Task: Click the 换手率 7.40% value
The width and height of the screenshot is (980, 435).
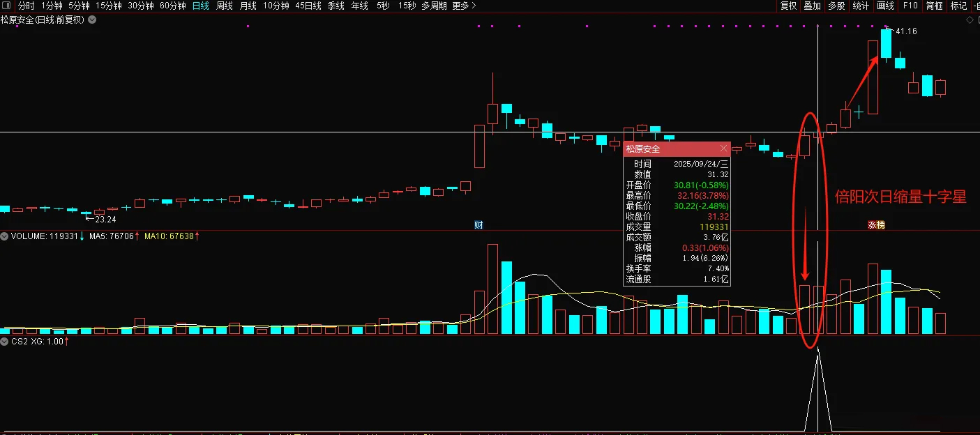Action: click(x=718, y=268)
